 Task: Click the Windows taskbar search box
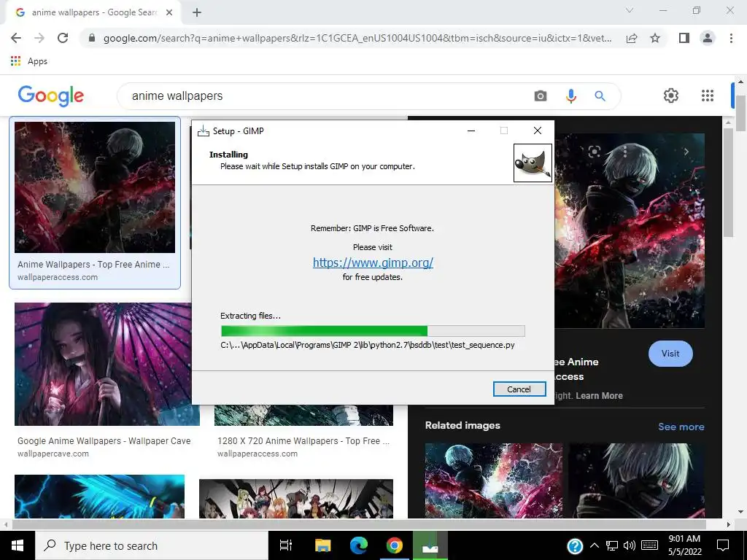click(x=152, y=545)
